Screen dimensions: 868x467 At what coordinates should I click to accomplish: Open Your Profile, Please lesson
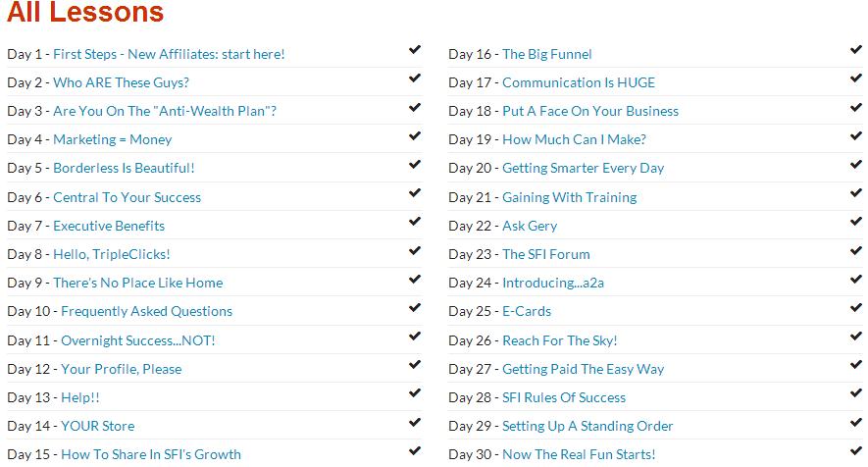[122, 369]
